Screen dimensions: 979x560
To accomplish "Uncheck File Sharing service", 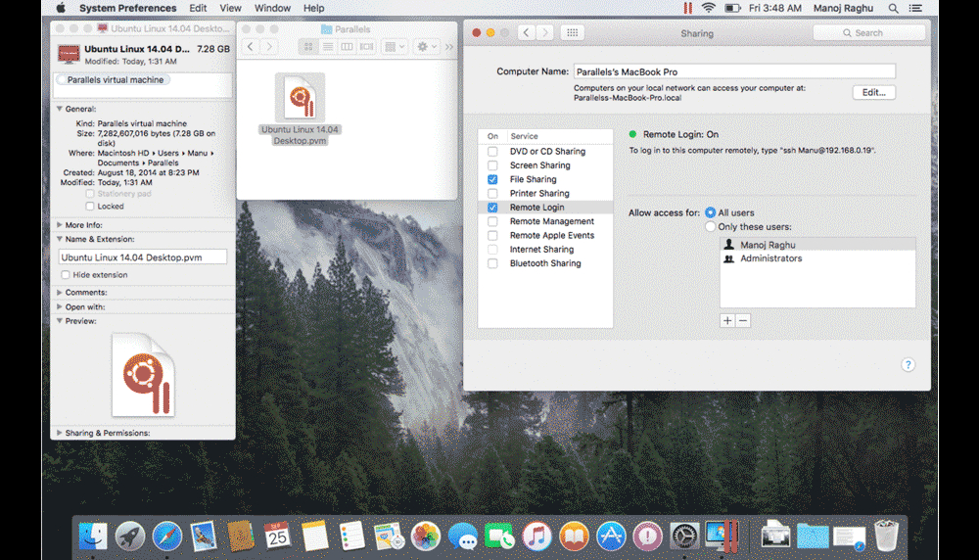I will (492, 179).
